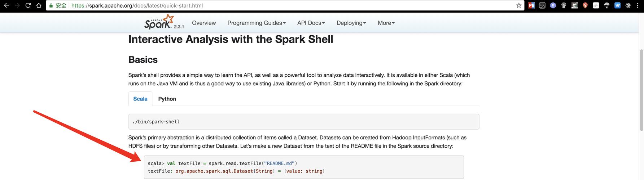Screen dimensions: 644x180
Task: Open the white chain link extension icon
Action: [x=596, y=5]
